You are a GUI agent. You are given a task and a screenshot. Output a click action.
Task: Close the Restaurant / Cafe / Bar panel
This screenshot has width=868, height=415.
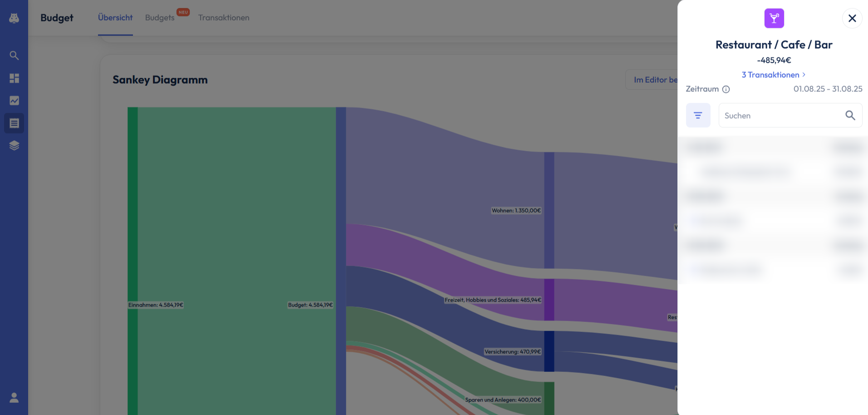[852, 18]
